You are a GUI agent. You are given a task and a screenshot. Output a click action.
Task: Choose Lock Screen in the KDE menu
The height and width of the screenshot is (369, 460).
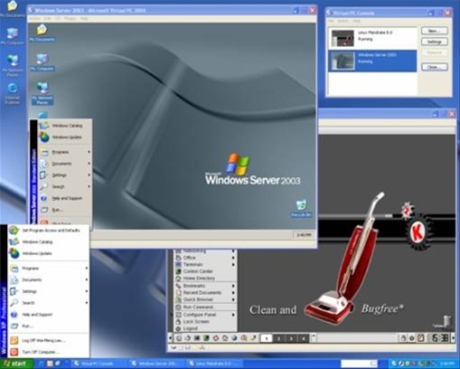point(205,322)
